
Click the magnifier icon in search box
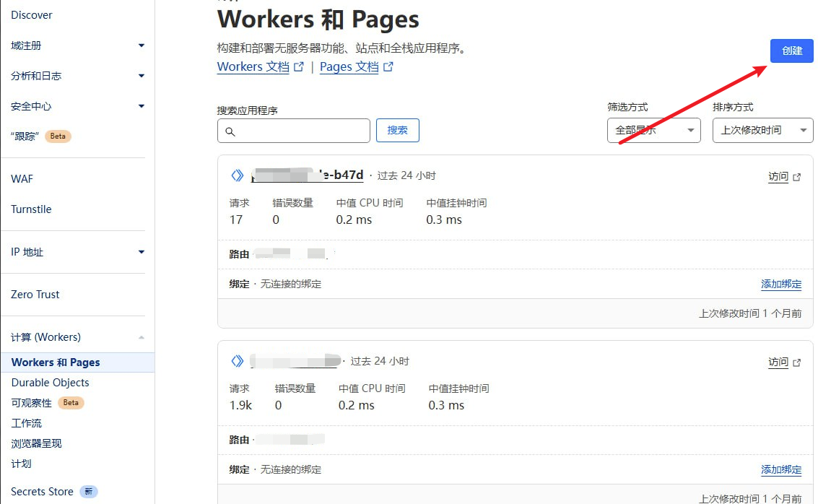click(230, 131)
